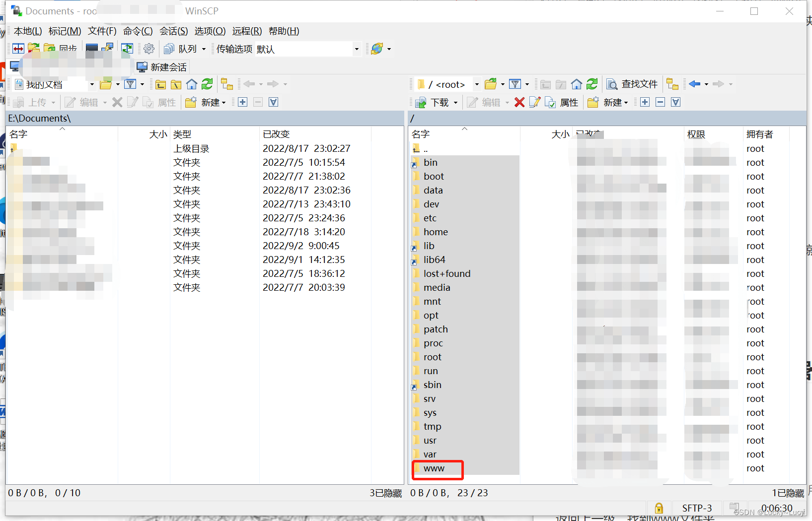Go to local root directory icon
This screenshot has height=521, width=812.
click(176, 84)
